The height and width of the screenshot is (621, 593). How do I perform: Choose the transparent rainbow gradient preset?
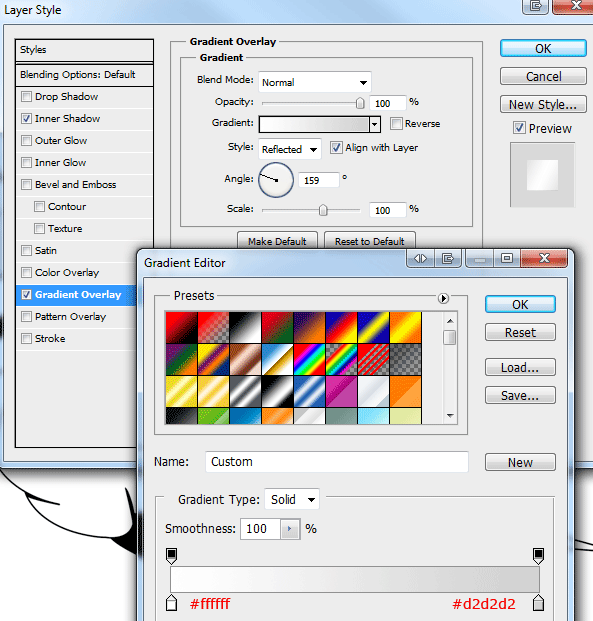pos(341,360)
